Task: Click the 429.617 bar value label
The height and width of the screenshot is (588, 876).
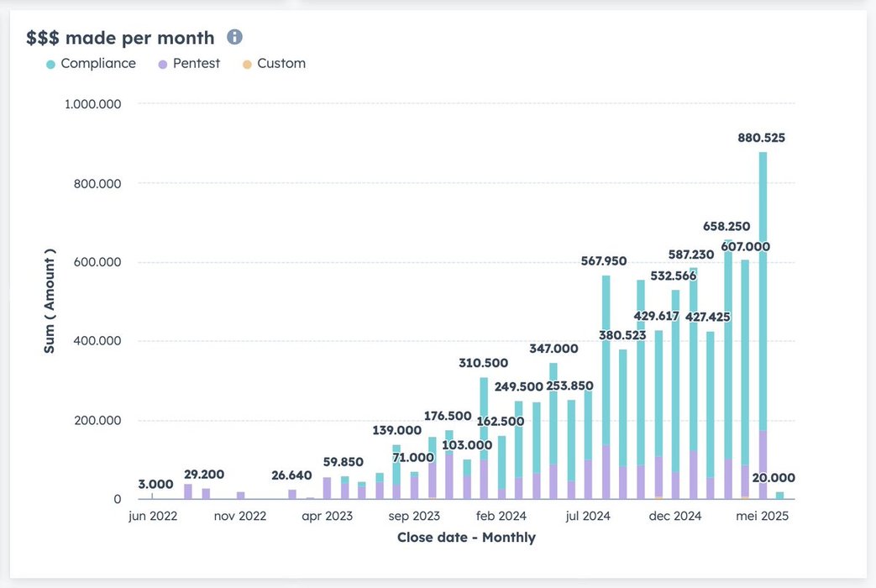Action: [x=656, y=316]
